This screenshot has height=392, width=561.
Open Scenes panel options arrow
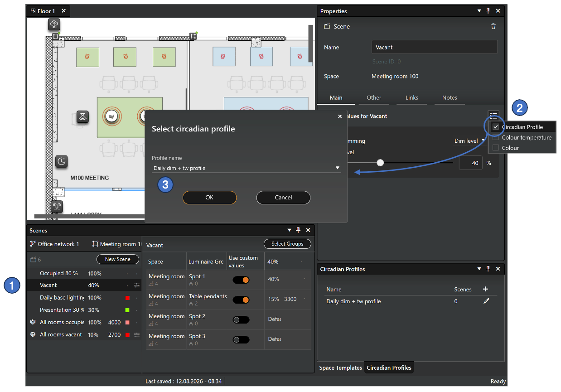pyautogui.click(x=289, y=230)
